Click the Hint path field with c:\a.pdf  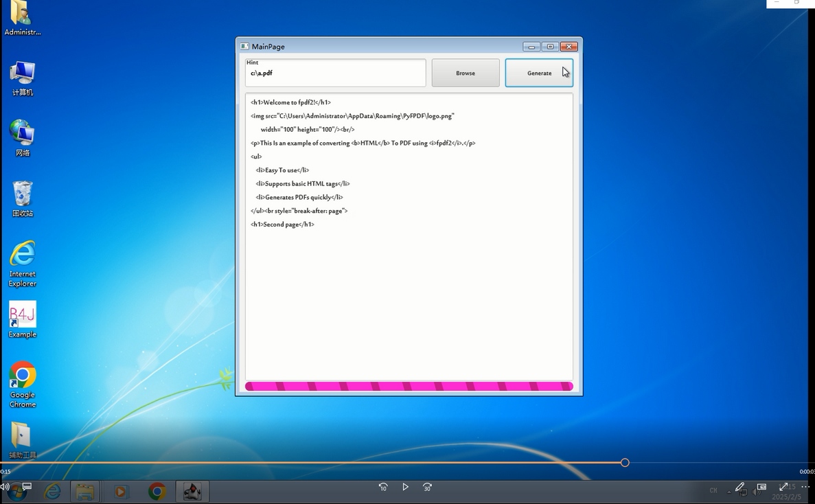[x=335, y=73]
